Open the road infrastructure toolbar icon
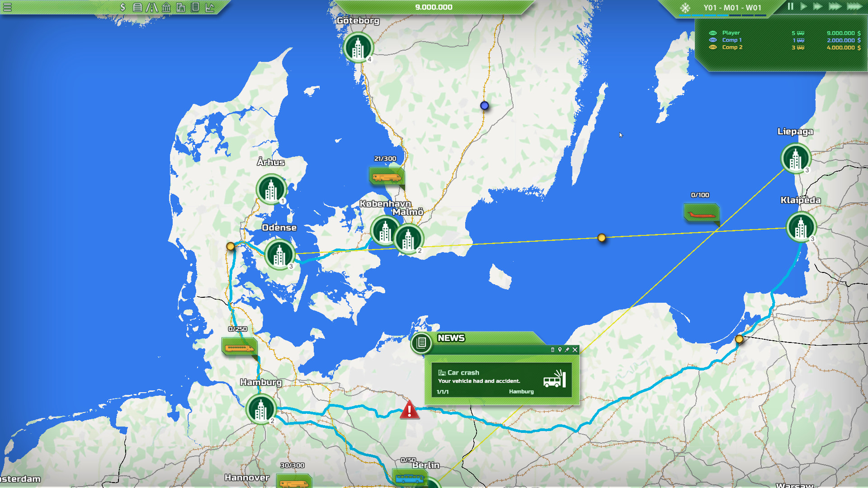 click(x=152, y=7)
